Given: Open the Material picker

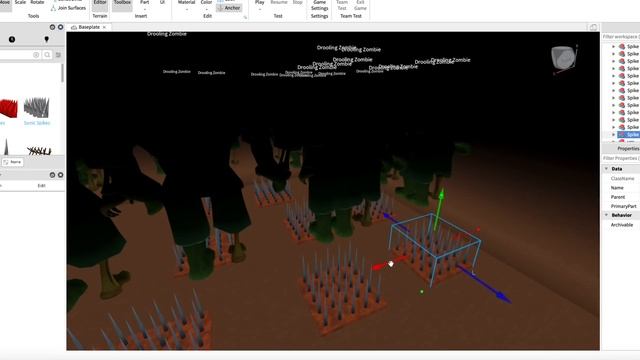Looking at the screenshot, I should coord(187,2).
